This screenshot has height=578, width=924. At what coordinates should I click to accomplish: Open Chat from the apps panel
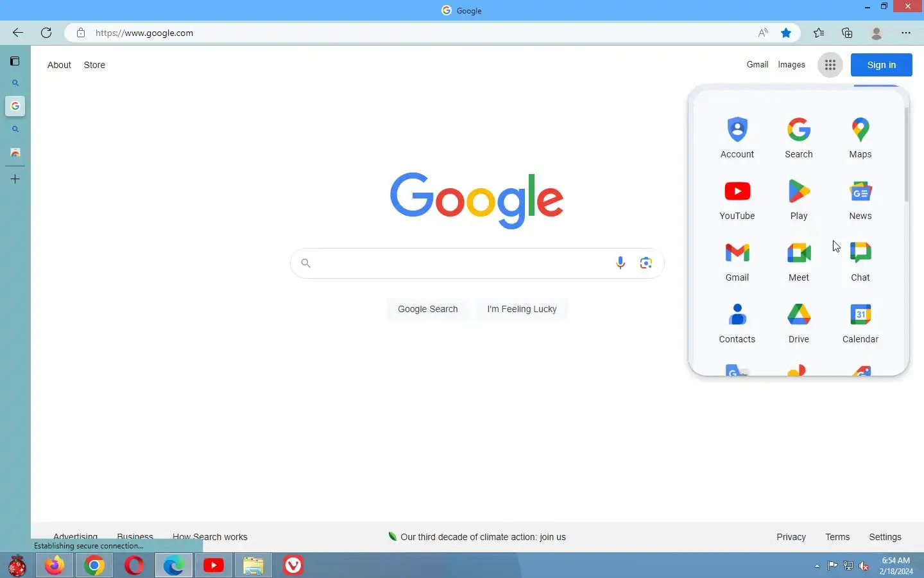860,261
